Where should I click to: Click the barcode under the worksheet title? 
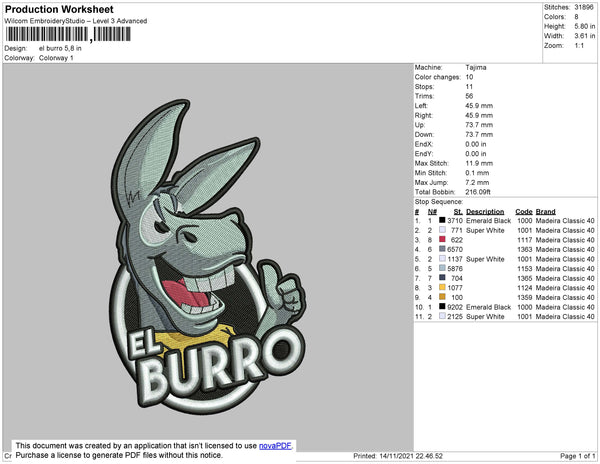click(x=68, y=34)
